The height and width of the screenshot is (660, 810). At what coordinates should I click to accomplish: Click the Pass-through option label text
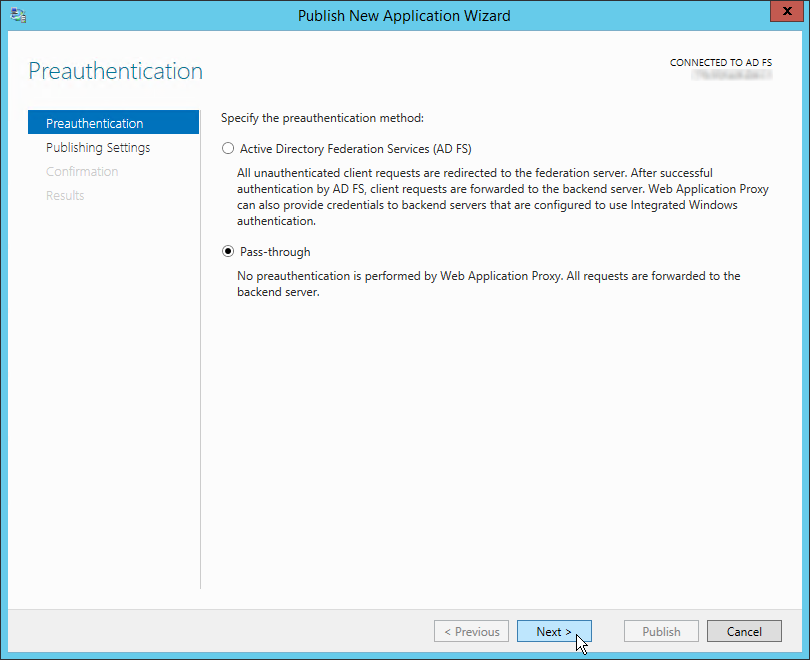coord(275,252)
